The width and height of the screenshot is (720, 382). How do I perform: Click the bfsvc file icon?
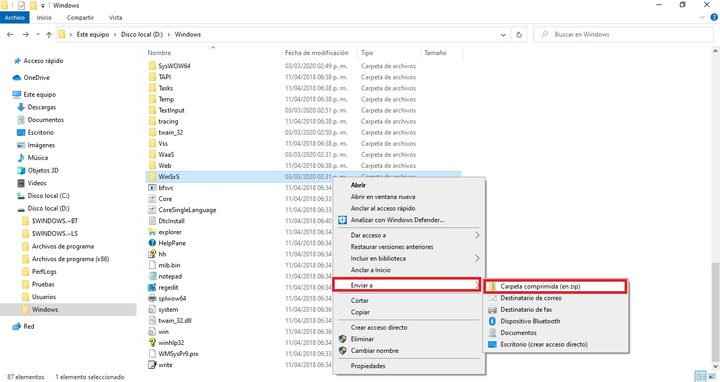(x=152, y=188)
